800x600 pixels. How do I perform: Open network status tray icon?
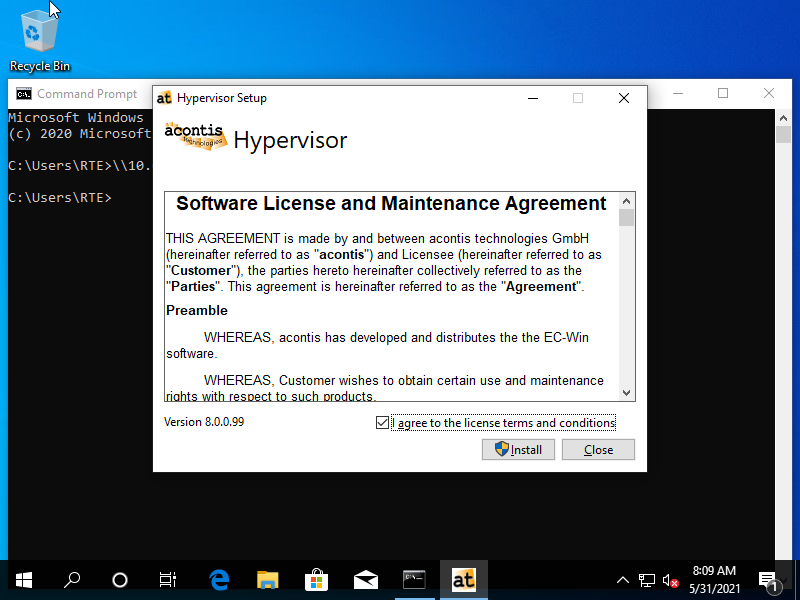(x=647, y=580)
